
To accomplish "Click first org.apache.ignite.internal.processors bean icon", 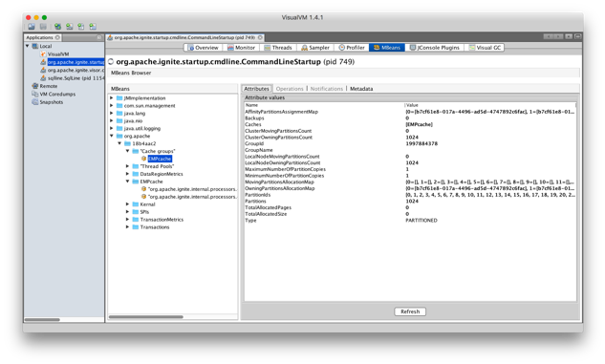I will (x=143, y=189).
